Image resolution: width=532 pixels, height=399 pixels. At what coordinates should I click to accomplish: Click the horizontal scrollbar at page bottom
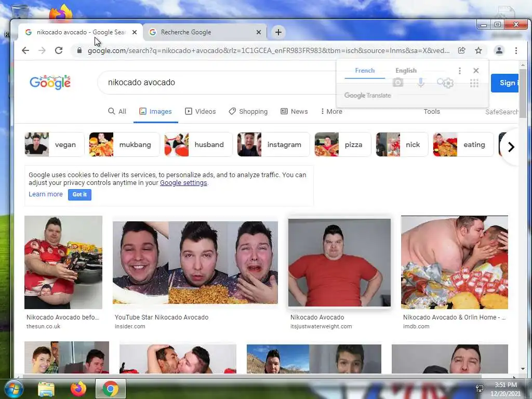coord(252,376)
